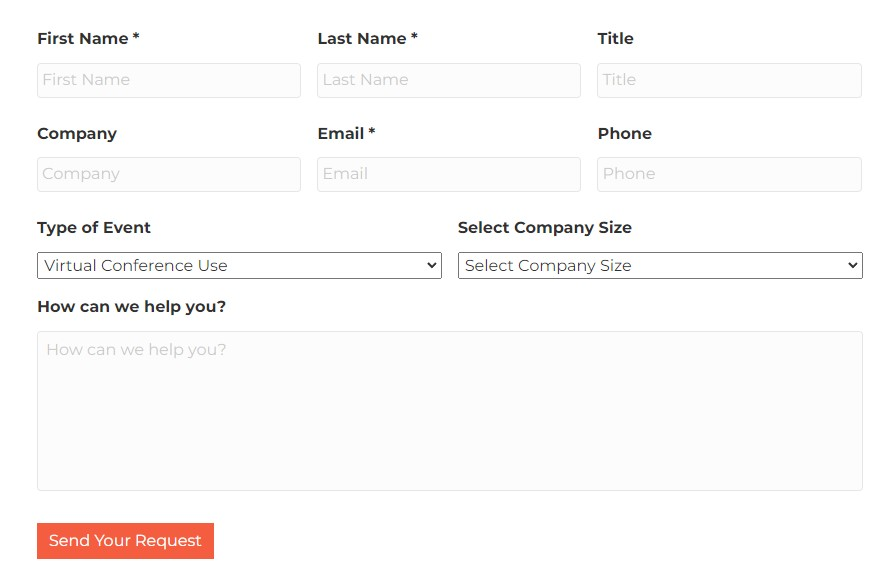Image resolution: width=885 pixels, height=576 pixels.
Task: Click the bold 'How can we help you?' label
Action: 132,306
